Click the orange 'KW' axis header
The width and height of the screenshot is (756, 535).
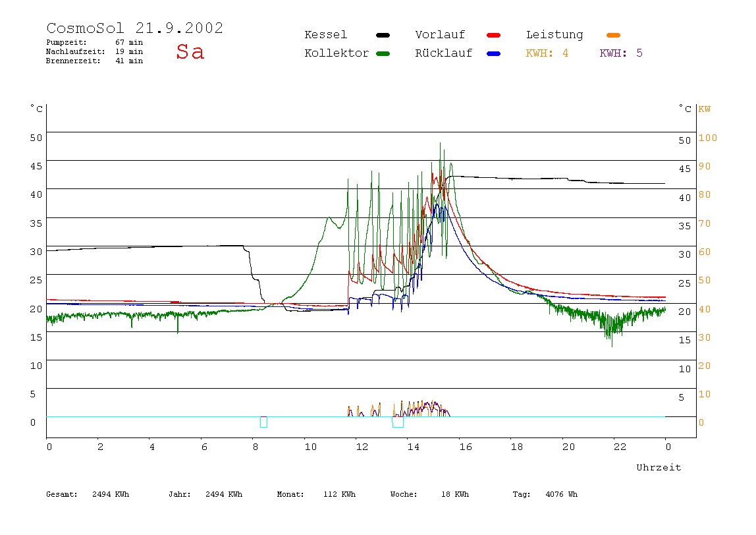[705, 109]
